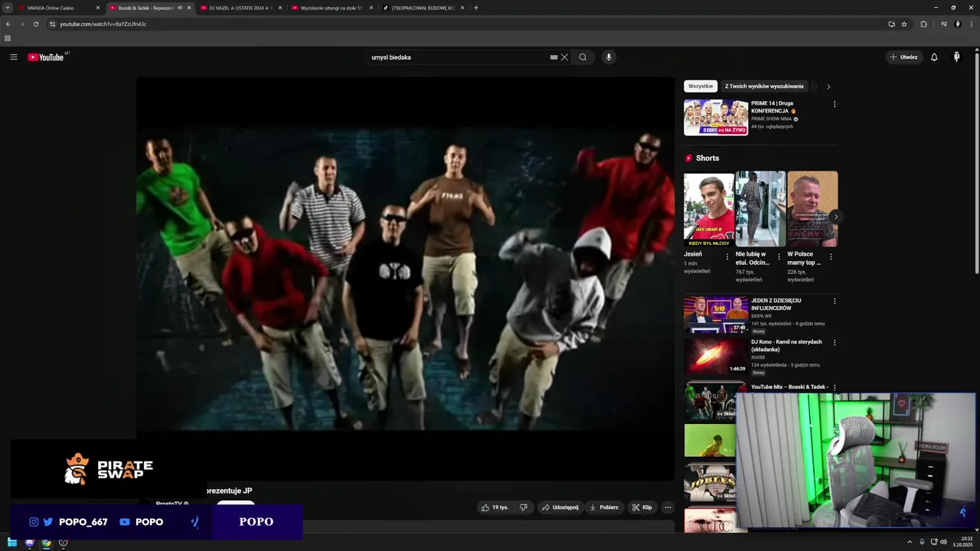980x551 pixels.
Task: Click the Chrome icon in the taskbar
Action: (46, 543)
